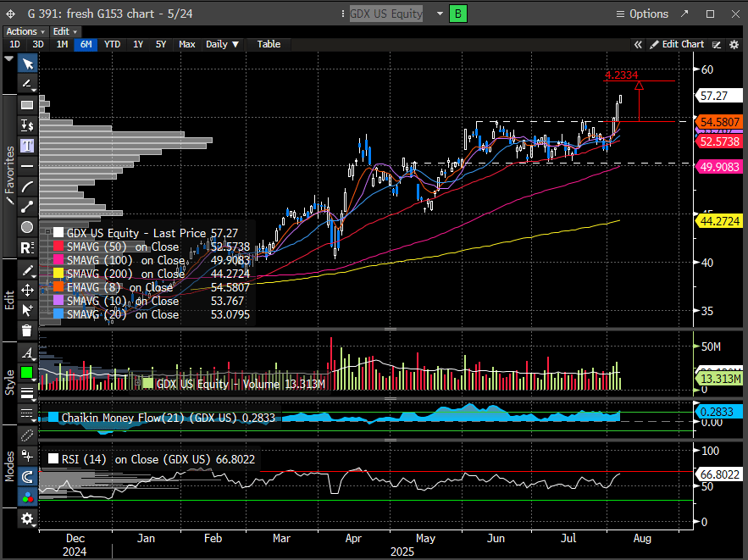Image resolution: width=748 pixels, height=560 pixels.
Task: Click the double chevron collapse icon
Action: (x=638, y=44)
